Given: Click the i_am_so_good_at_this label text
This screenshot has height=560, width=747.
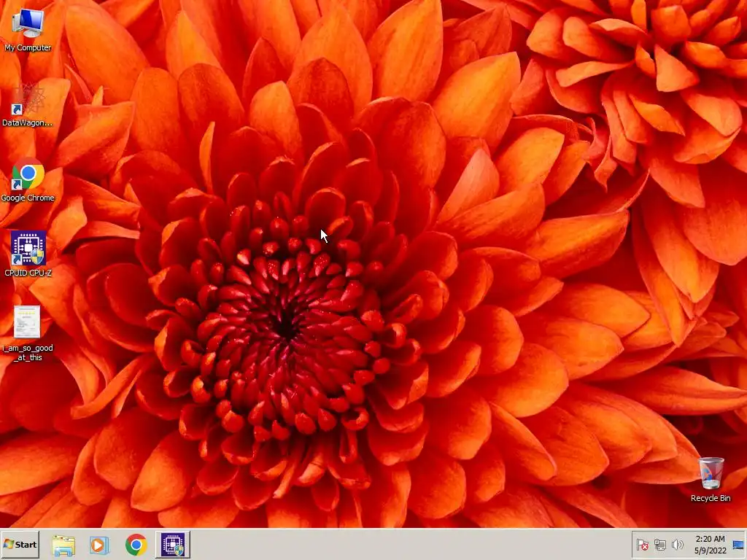Looking at the screenshot, I should [x=28, y=353].
